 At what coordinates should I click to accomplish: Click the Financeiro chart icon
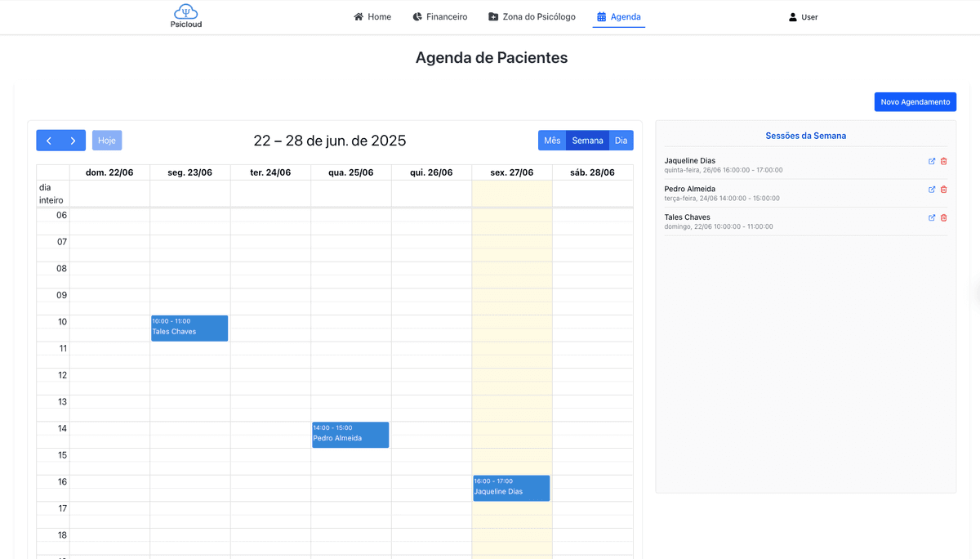point(416,16)
